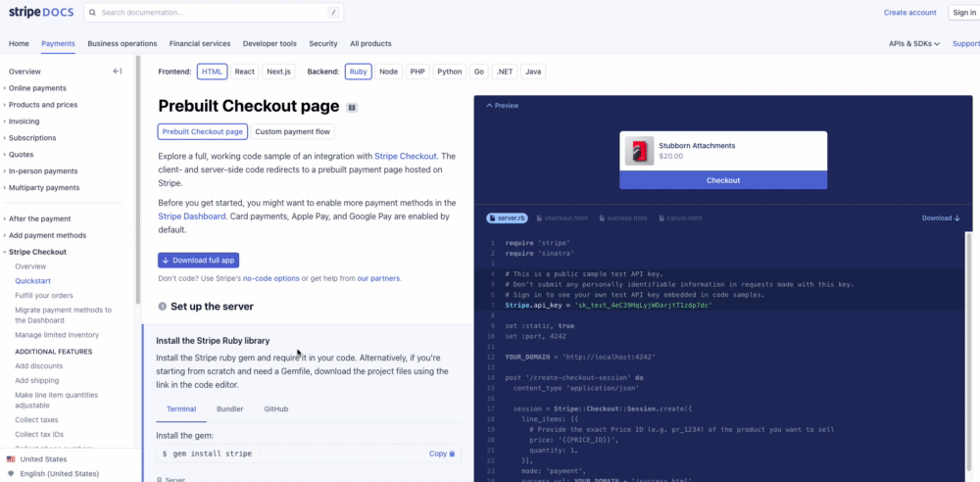The image size is (980, 482).
Task: Click the Stripe Docs logo
Action: pyautogui.click(x=41, y=12)
